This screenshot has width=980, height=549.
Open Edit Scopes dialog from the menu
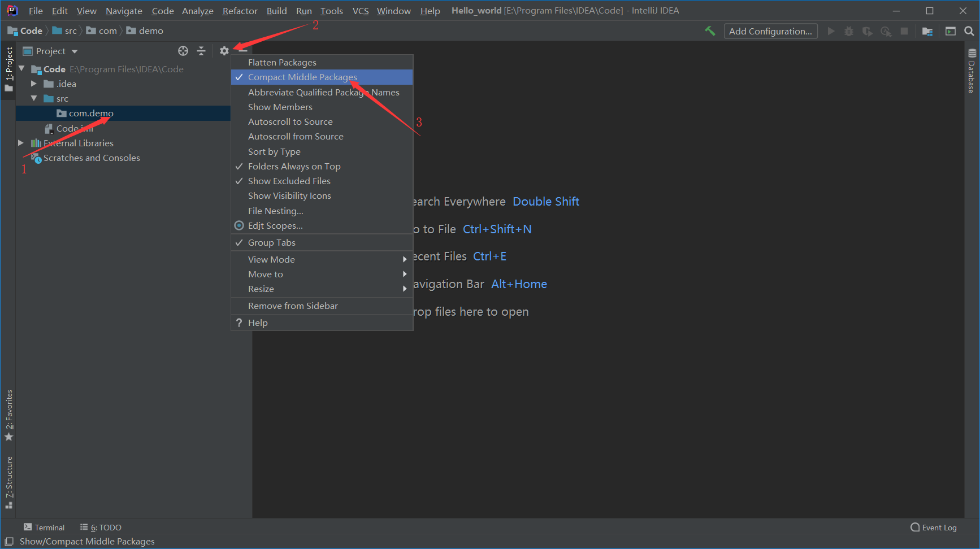coord(275,225)
